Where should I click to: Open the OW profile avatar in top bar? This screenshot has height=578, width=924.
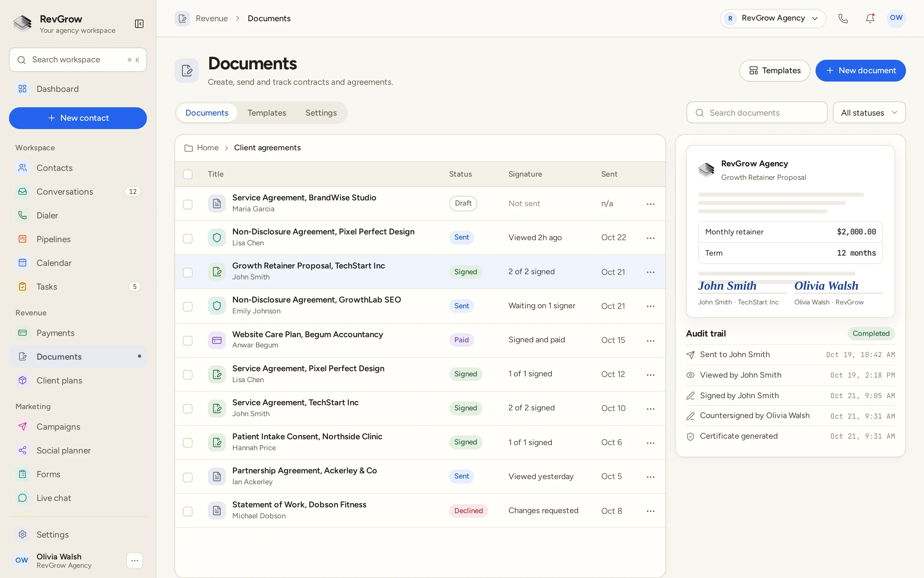pyautogui.click(x=896, y=18)
